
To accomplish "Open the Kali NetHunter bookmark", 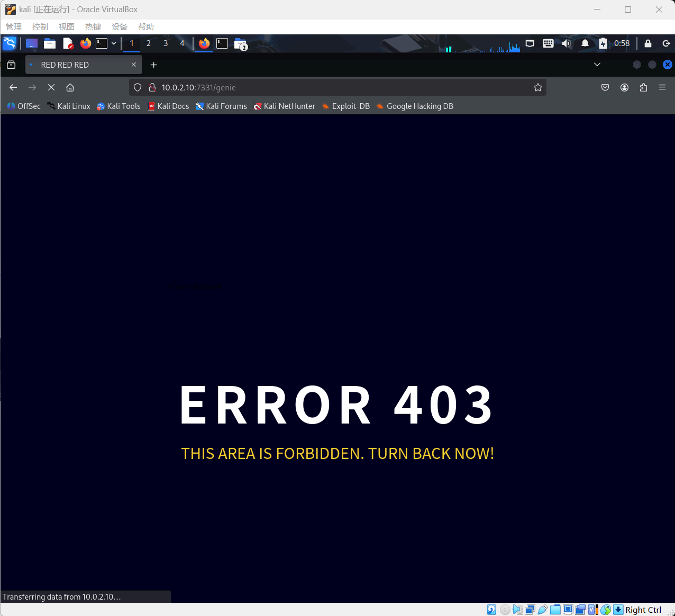I will point(285,106).
